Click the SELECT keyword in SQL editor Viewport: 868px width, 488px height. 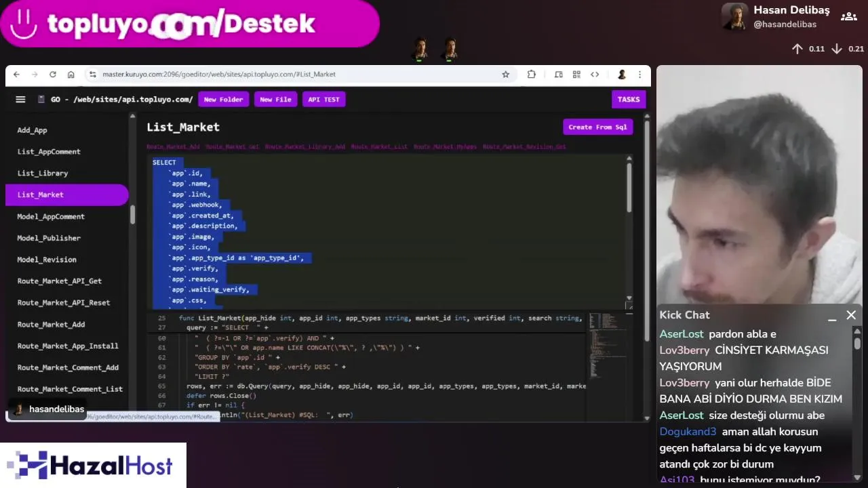pyautogui.click(x=164, y=163)
